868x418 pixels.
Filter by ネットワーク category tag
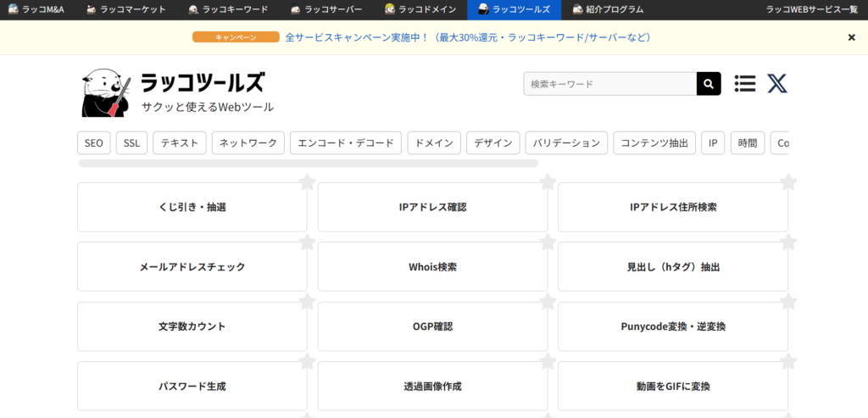tap(248, 142)
